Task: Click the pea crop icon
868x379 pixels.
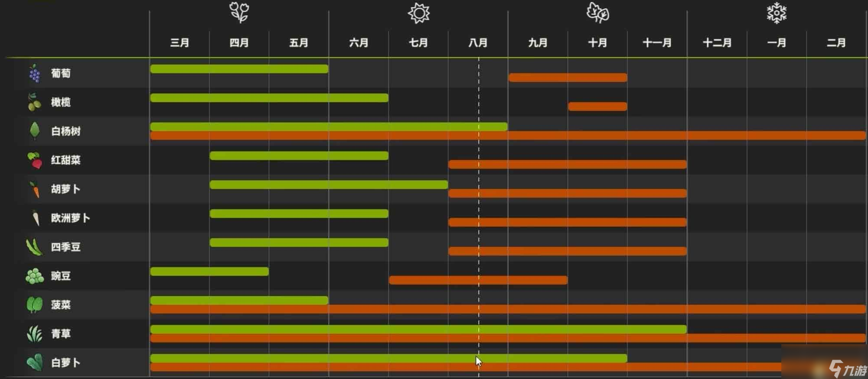Action: (35, 276)
